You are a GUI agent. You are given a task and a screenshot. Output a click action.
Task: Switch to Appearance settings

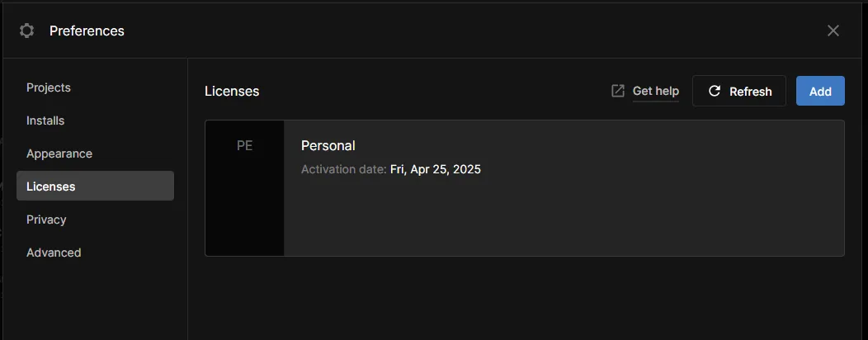(x=59, y=153)
